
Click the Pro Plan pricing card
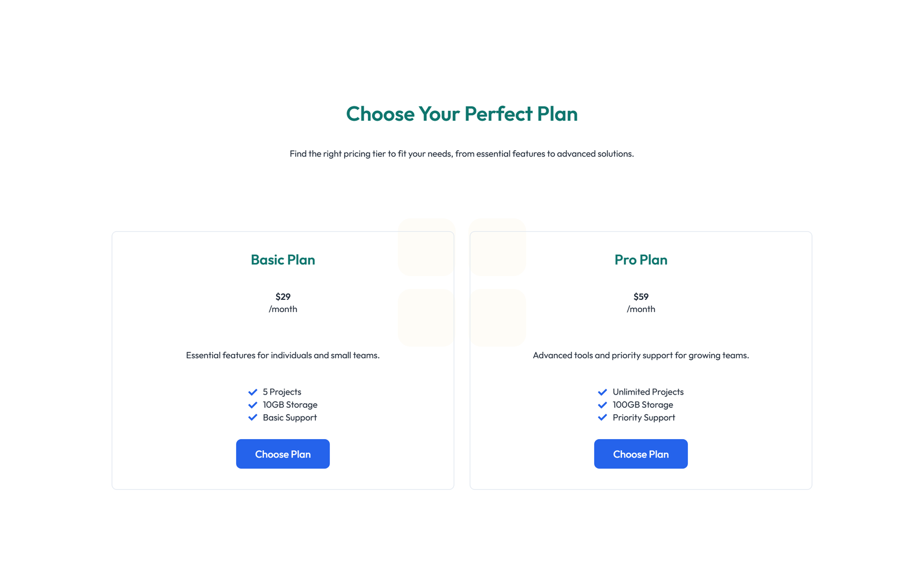pos(640,359)
